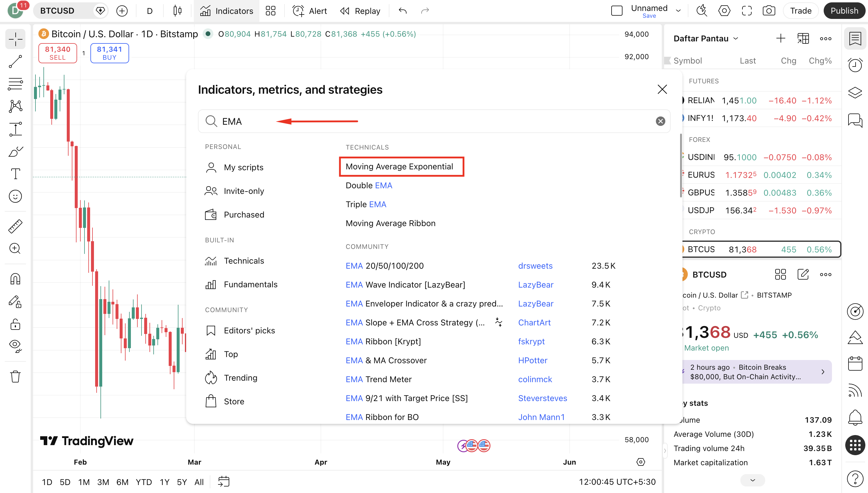Click the indicator list scrollbar
The width and height of the screenshot is (868, 493).
(x=681, y=166)
